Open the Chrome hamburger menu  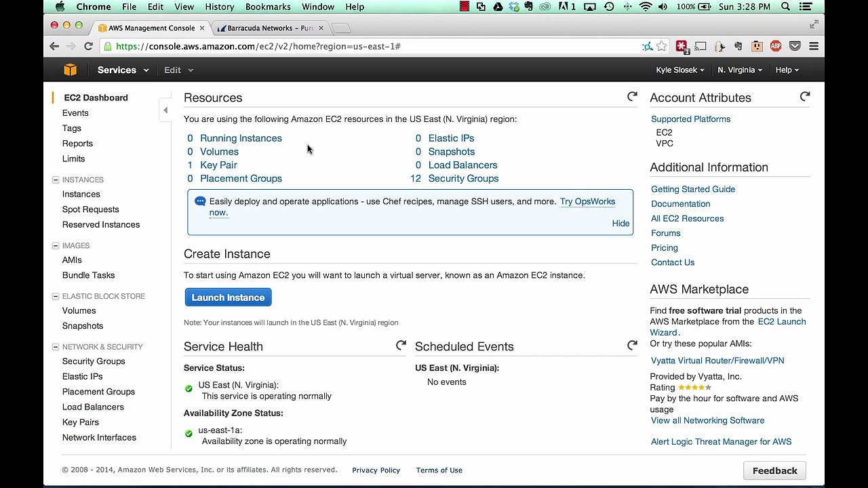814,46
